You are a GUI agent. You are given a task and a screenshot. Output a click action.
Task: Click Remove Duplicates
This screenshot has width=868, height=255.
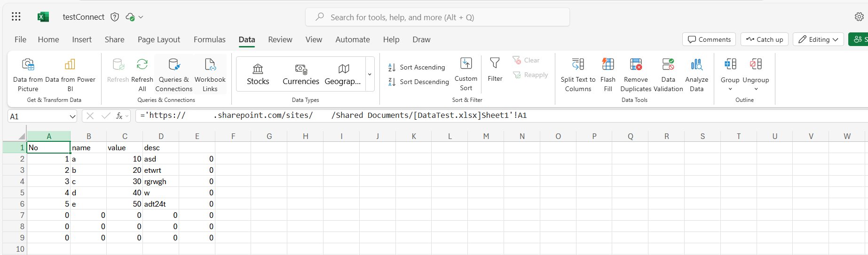(x=636, y=76)
